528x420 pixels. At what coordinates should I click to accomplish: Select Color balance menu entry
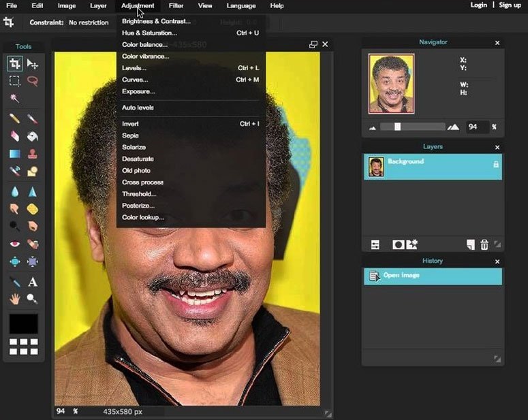coord(191,45)
